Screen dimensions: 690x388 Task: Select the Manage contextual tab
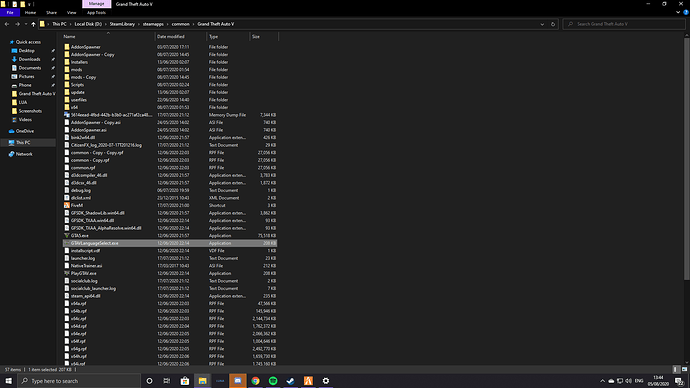point(96,4)
